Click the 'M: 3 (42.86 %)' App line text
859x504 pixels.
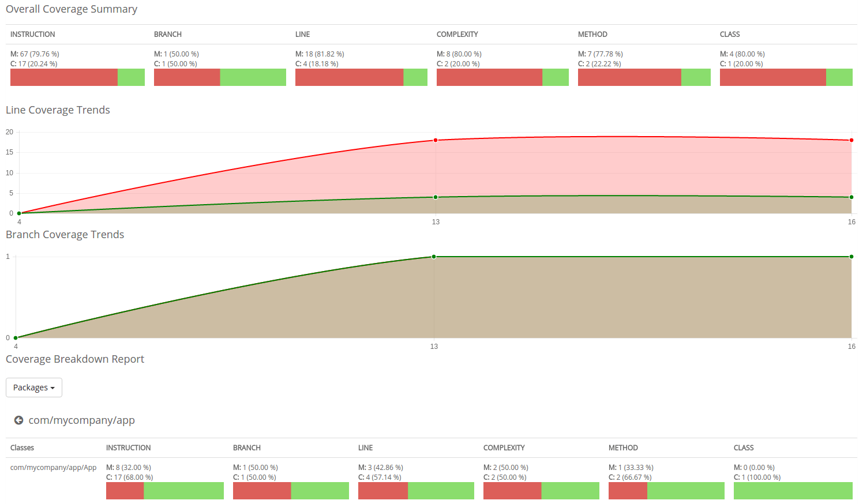381,468
